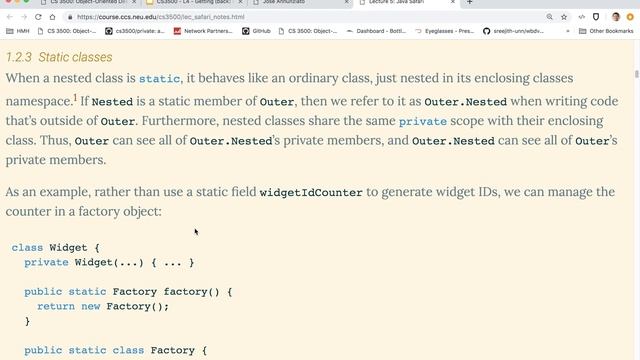This screenshot has height=360, width=640.
Task: Go back with the browser back arrow
Action: [x=10, y=17]
